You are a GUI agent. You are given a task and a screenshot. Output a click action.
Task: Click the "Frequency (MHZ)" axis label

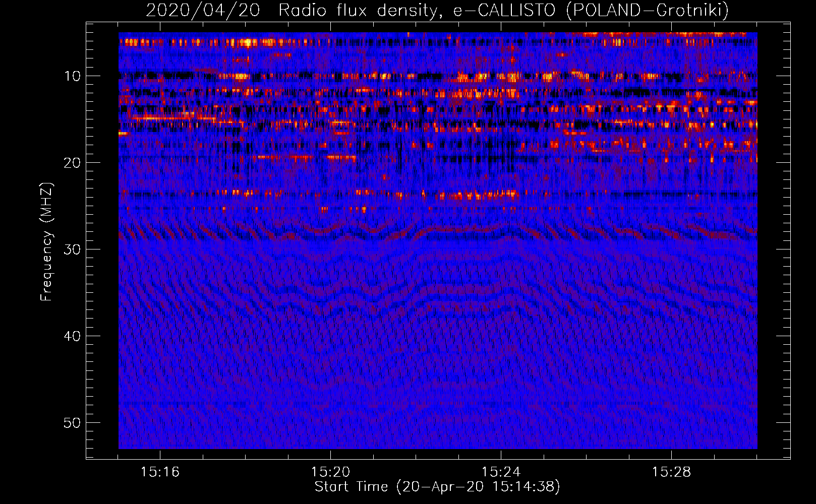pyautogui.click(x=46, y=242)
